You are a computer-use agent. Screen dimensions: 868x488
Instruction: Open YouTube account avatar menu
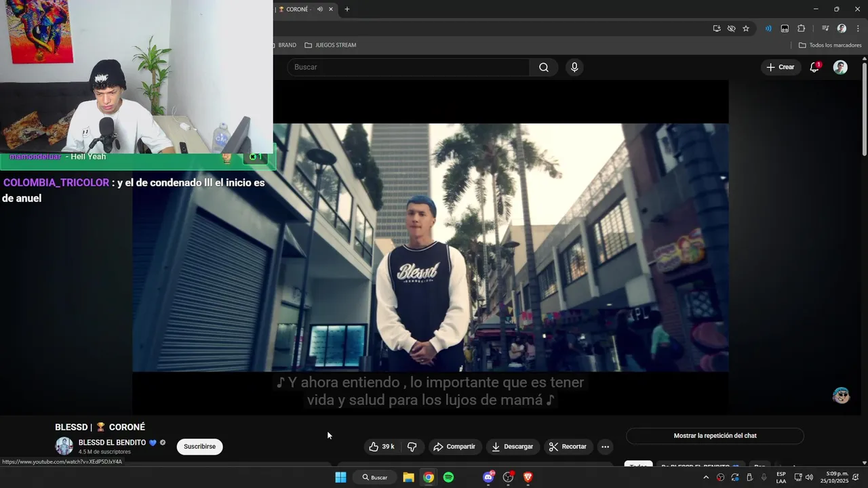tap(840, 67)
